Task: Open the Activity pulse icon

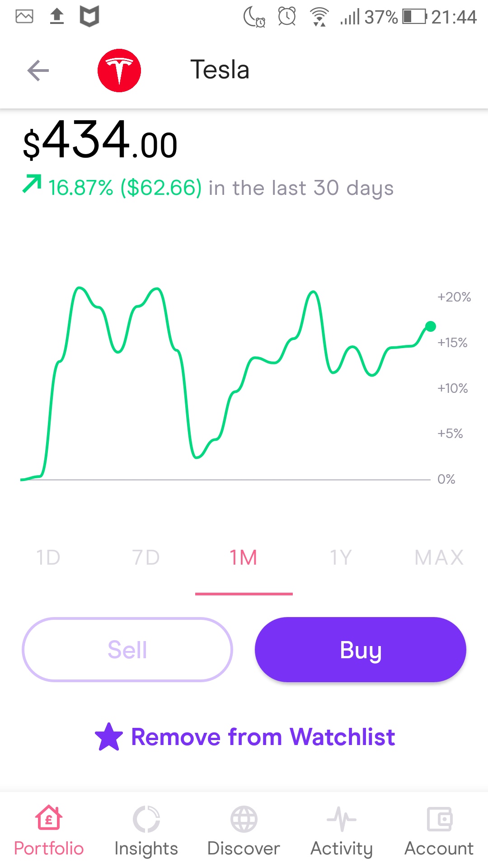Action: 342,819
